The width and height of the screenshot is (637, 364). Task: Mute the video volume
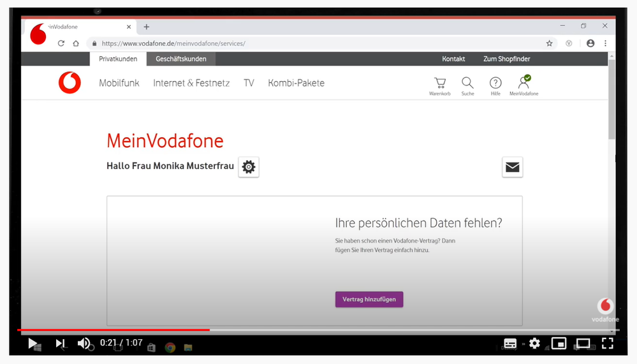(84, 344)
